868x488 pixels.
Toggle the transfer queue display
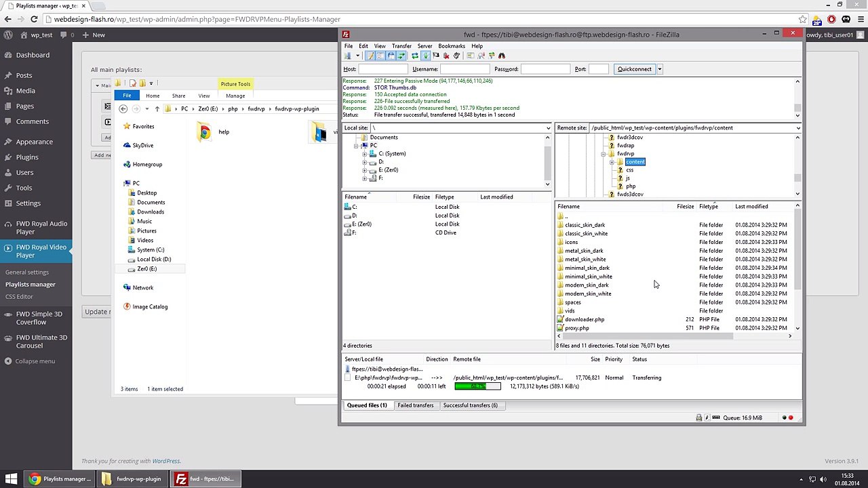[401, 56]
